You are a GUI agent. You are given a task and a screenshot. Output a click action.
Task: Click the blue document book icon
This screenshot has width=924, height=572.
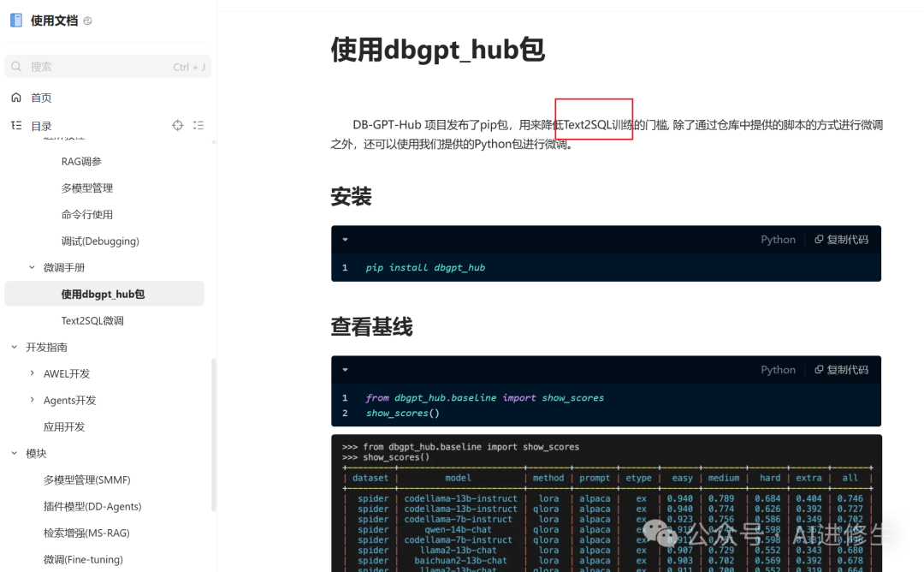[16, 21]
